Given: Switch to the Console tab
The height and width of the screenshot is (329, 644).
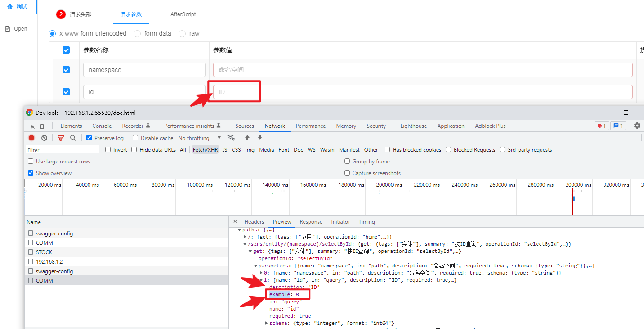Looking at the screenshot, I should pos(102,126).
